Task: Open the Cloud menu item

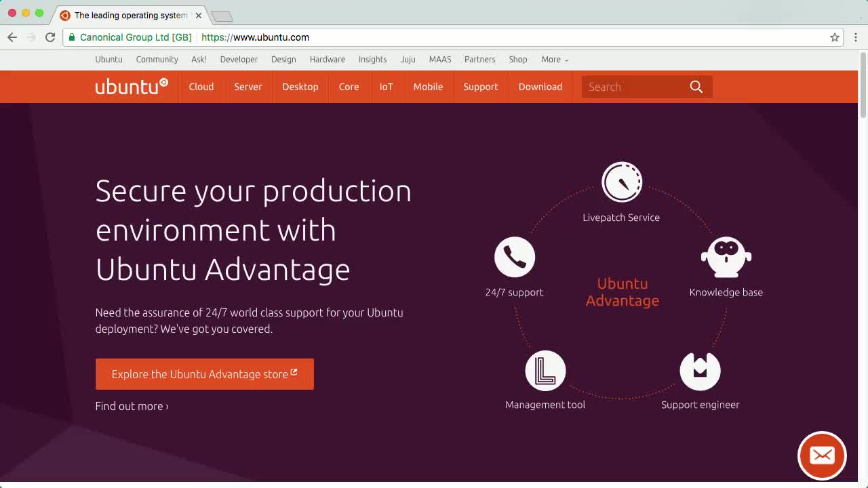Action: pos(201,87)
